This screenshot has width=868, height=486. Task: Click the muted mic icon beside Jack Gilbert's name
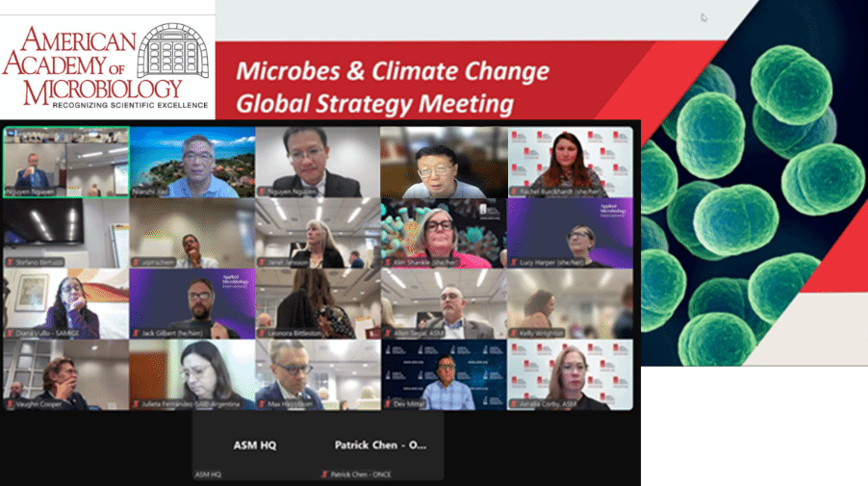137,333
